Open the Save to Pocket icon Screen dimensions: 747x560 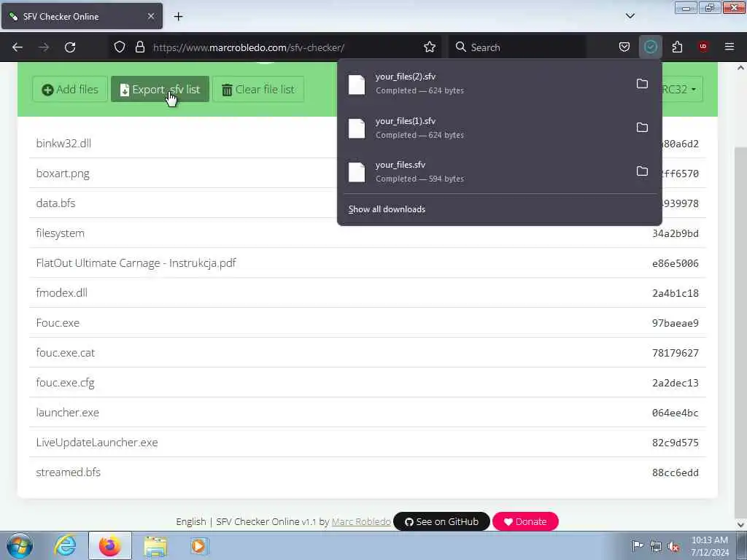pyautogui.click(x=624, y=47)
